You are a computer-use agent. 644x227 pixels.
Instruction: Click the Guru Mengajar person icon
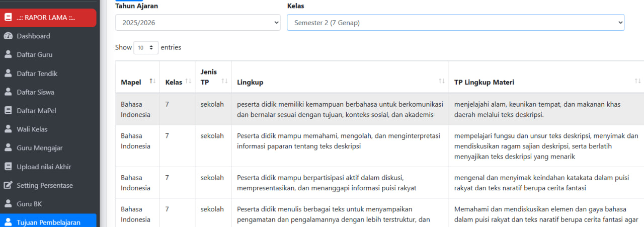(x=8, y=148)
